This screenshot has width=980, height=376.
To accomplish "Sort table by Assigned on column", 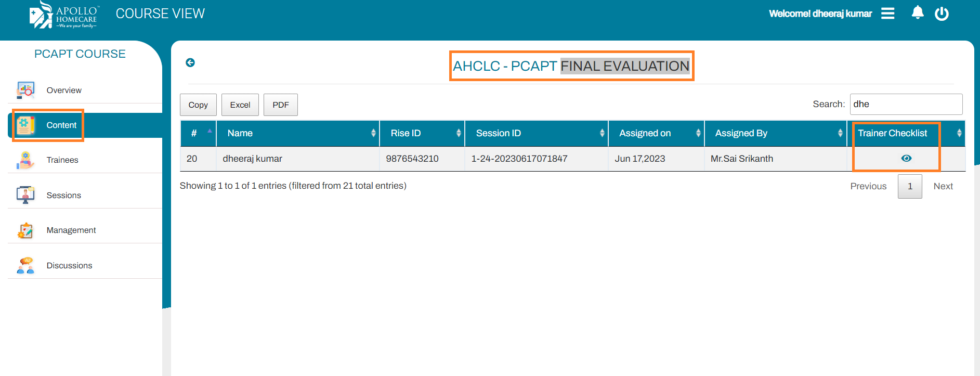I will 656,133.
